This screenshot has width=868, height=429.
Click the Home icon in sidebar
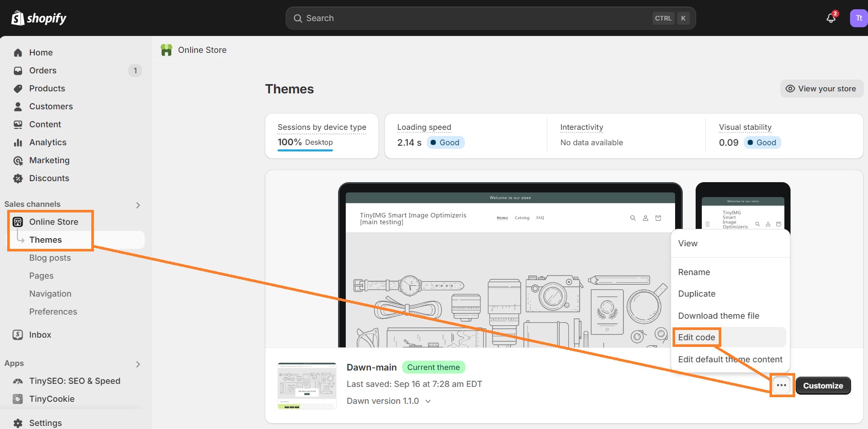tap(18, 52)
